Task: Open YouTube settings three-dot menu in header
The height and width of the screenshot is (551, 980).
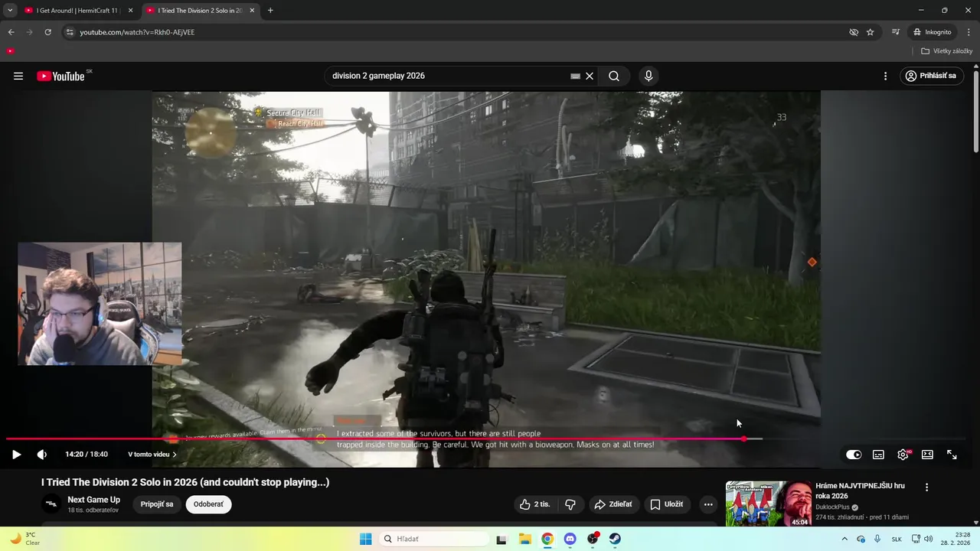Action: (x=885, y=76)
